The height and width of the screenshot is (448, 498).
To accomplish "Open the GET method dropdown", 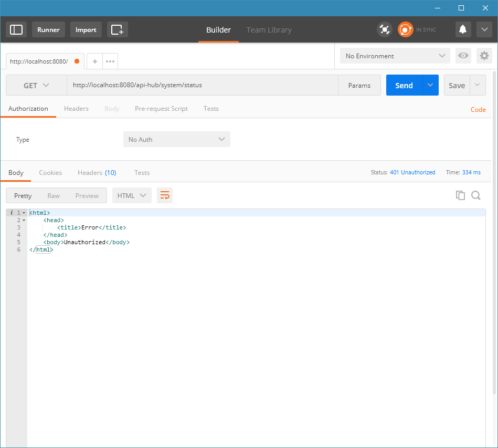I will click(36, 85).
